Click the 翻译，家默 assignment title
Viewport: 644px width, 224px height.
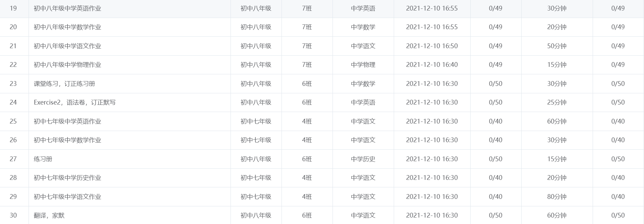click(49, 216)
